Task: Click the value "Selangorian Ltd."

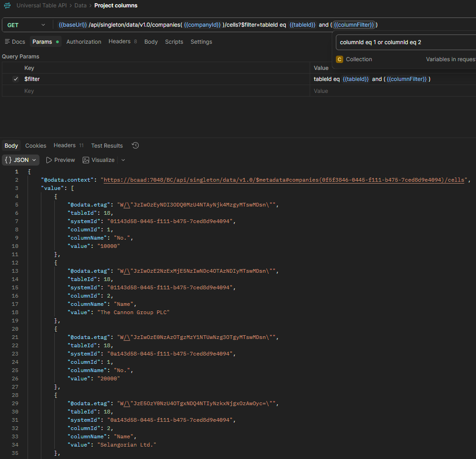Action: click(x=127, y=445)
